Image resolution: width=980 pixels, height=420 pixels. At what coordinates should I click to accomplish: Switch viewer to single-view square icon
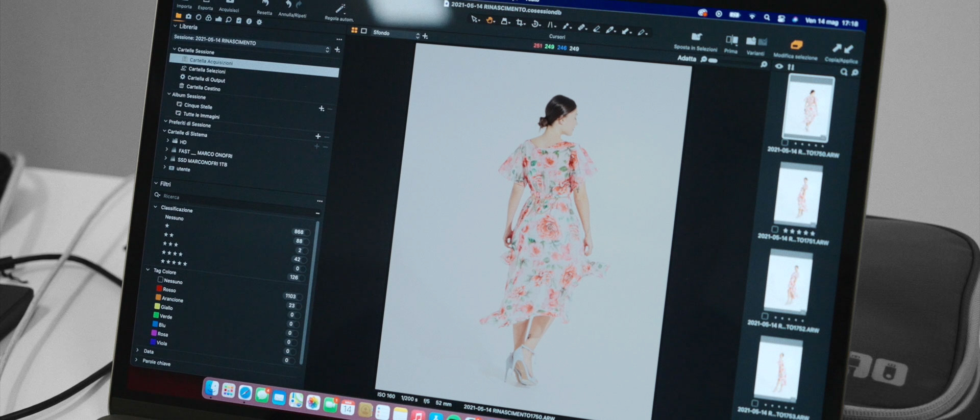pos(364,31)
